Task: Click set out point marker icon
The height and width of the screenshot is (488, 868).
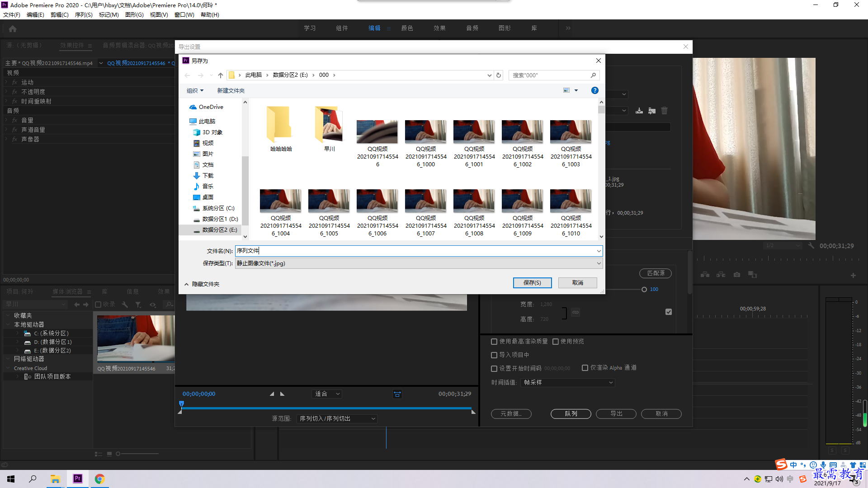Action: pyautogui.click(x=283, y=394)
